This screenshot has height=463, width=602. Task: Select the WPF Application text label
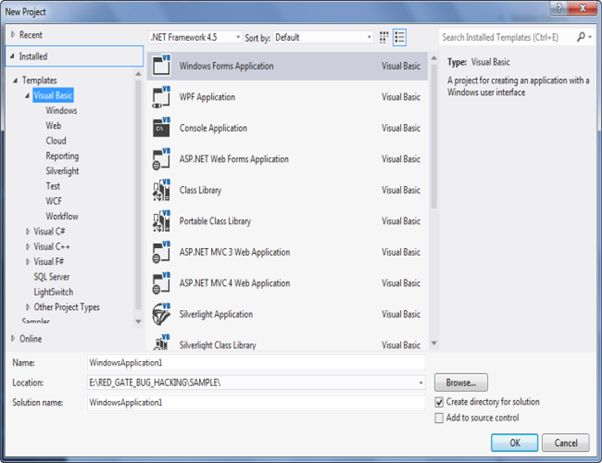tap(207, 97)
